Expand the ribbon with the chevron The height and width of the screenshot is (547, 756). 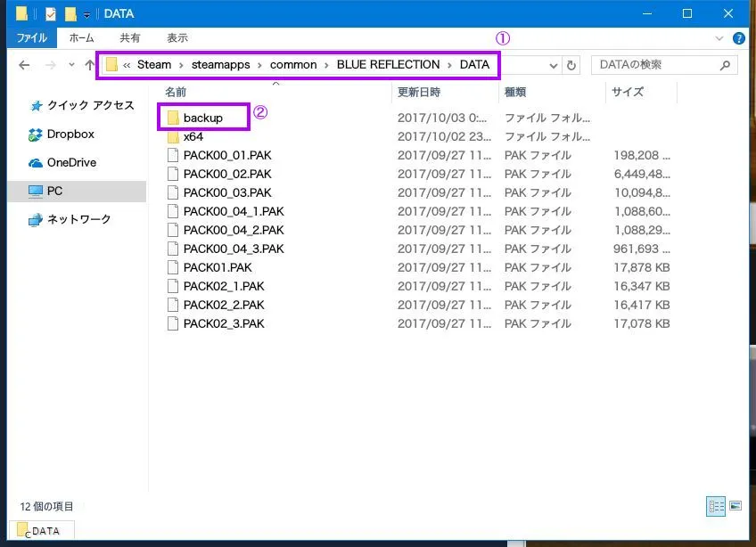pos(719,38)
